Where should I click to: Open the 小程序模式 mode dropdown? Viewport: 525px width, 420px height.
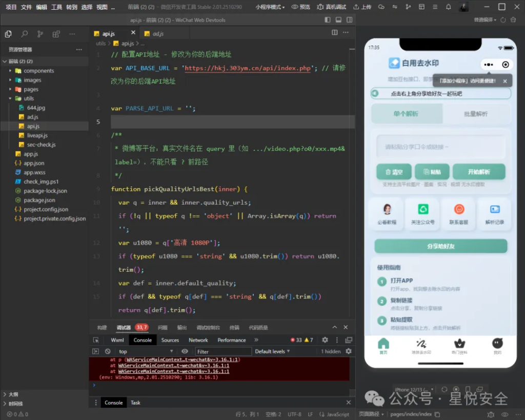click(x=270, y=7)
